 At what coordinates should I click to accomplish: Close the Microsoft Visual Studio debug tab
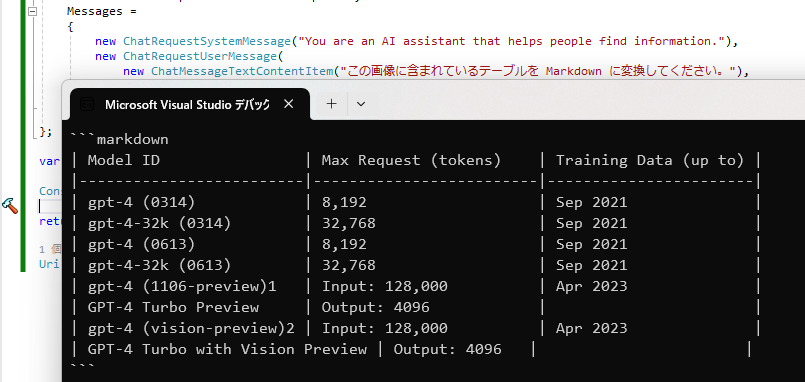[289, 104]
